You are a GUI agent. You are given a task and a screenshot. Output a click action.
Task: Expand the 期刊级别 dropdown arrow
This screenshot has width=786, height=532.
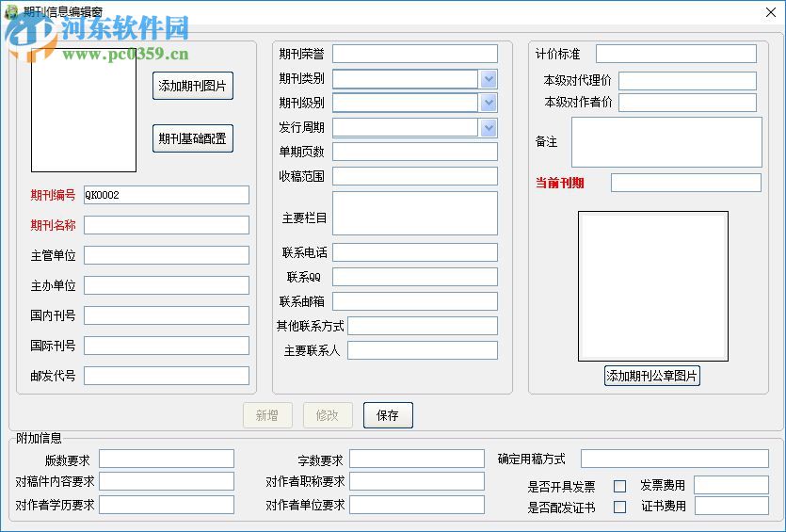tap(489, 103)
